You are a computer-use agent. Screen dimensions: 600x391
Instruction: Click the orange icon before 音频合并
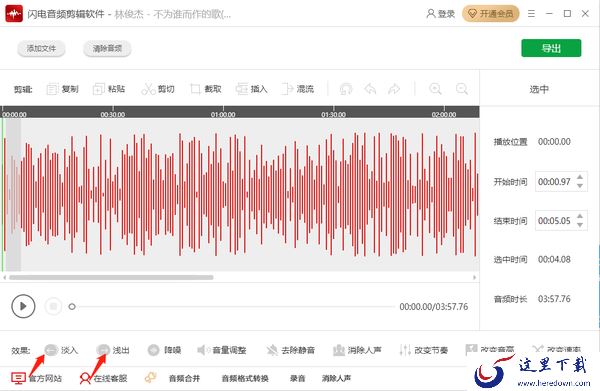click(150, 378)
